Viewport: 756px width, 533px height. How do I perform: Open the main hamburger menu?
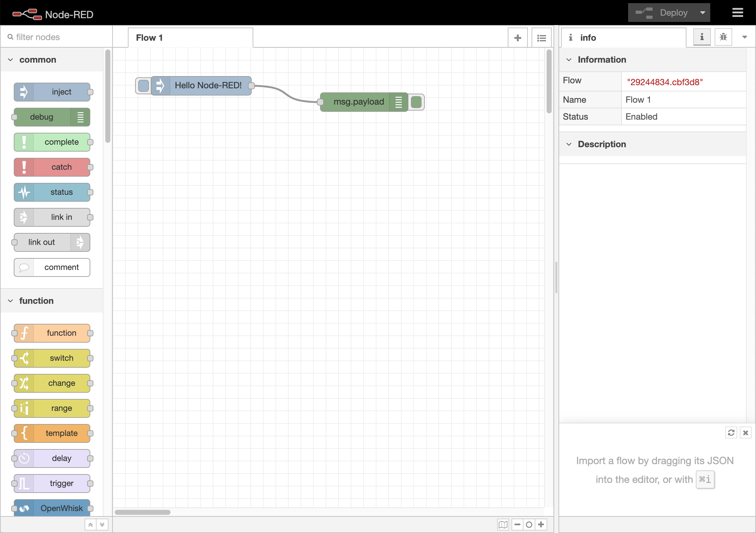pos(737,13)
